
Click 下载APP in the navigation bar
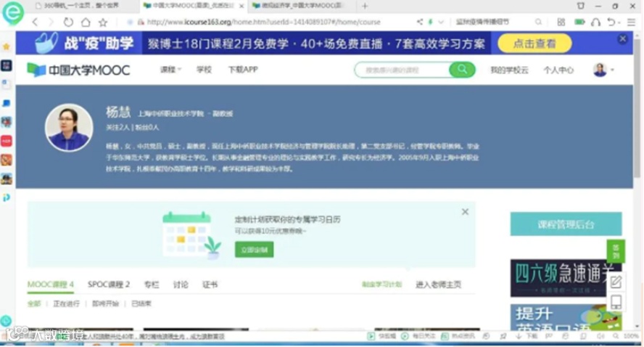tap(243, 70)
